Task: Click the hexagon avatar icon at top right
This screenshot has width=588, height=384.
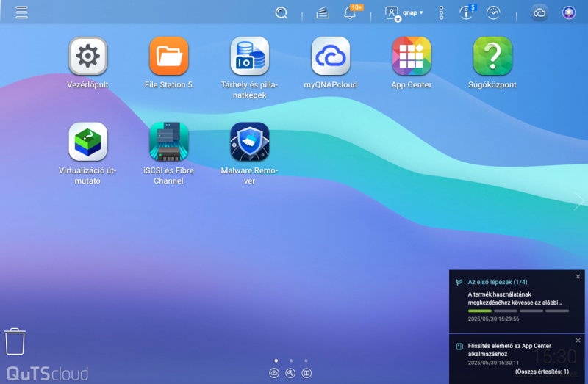Action: click(569, 12)
